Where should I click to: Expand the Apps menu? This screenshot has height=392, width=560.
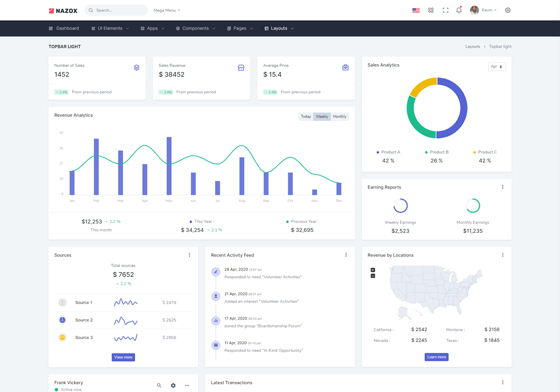tap(152, 28)
